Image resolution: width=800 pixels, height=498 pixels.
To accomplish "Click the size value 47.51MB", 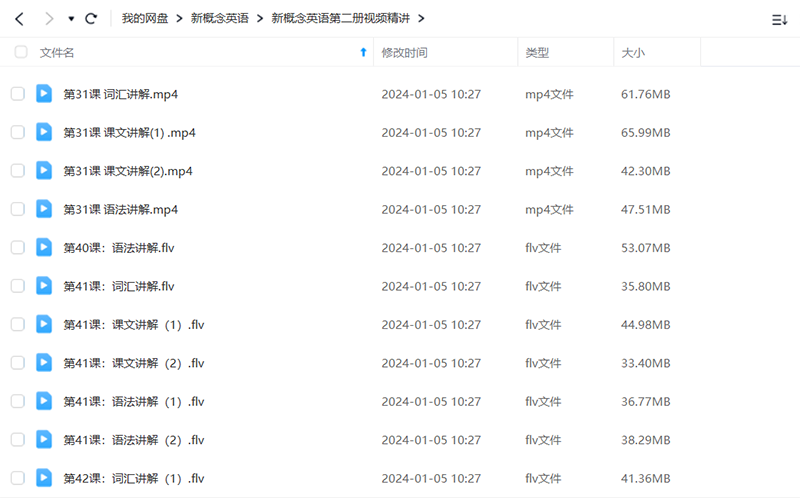I will click(x=645, y=210).
